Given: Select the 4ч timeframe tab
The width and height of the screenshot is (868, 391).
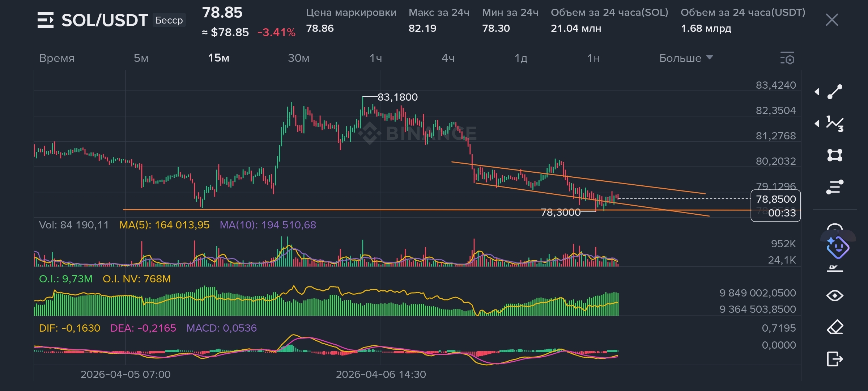Looking at the screenshot, I should 448,58.
